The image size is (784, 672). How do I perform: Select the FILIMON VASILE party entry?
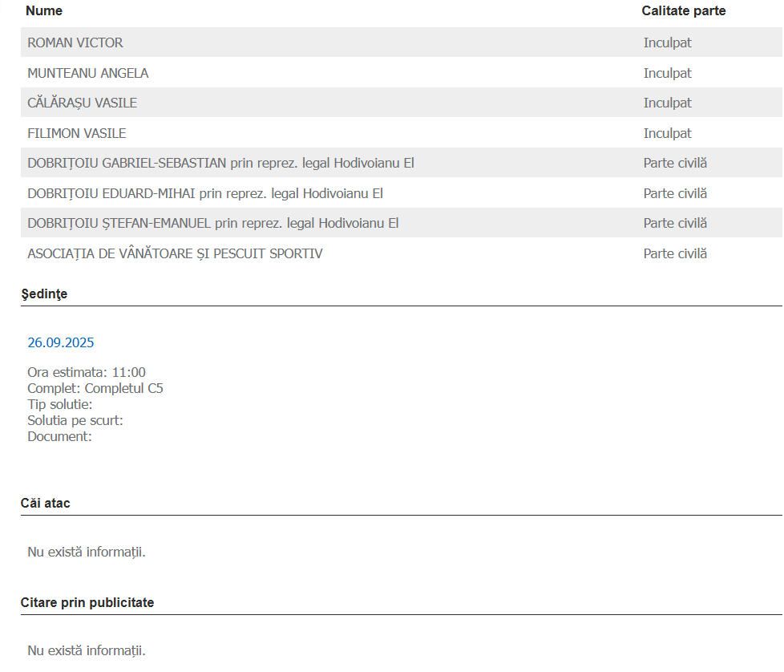point(77,133)
